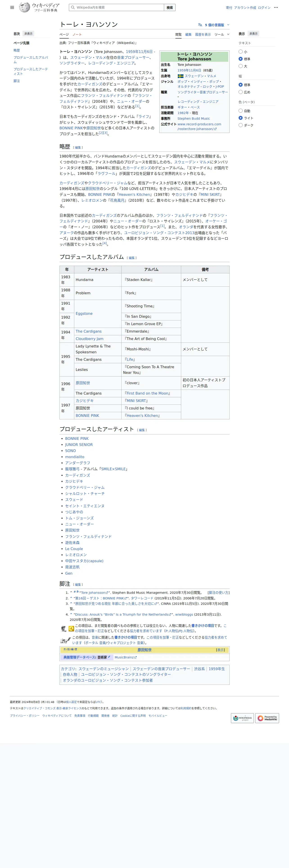This screenshot has width=289, height=868.
Task: Go to Wikipedia globe logo home
Action: (25, 7)
